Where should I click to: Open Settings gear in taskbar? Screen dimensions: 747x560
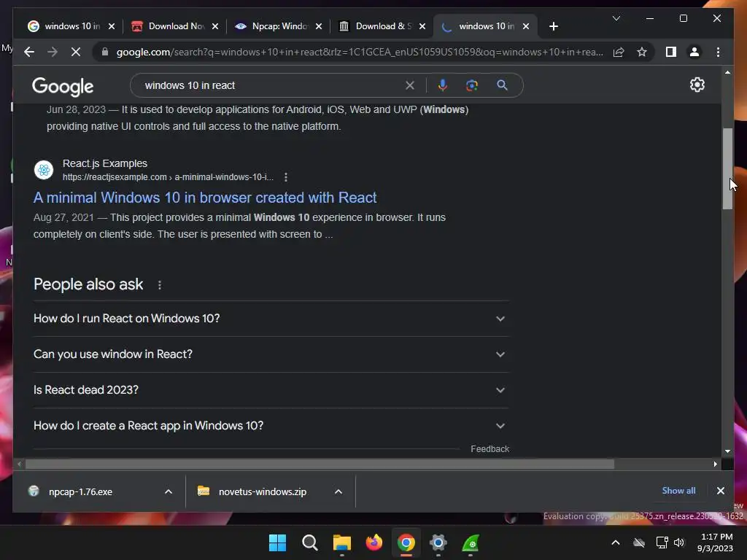(x=438, y=542)
